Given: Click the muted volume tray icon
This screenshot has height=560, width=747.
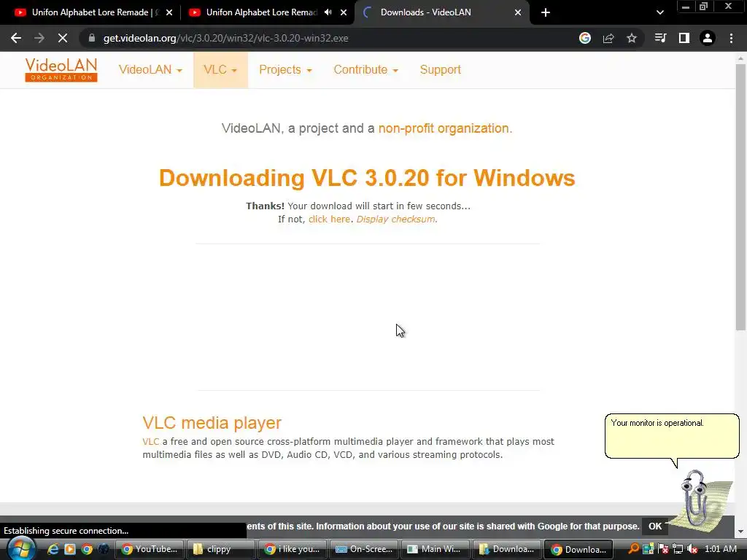Looking at the screenshot, I should pos(692,549).
